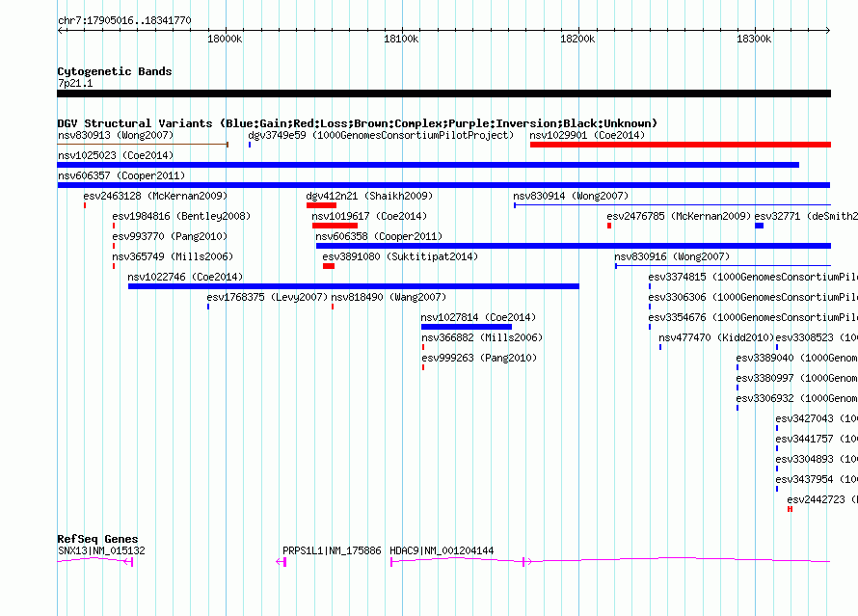Select the blue nsv1027814 gain bar
858x616 pixels.
click(467, 327)
